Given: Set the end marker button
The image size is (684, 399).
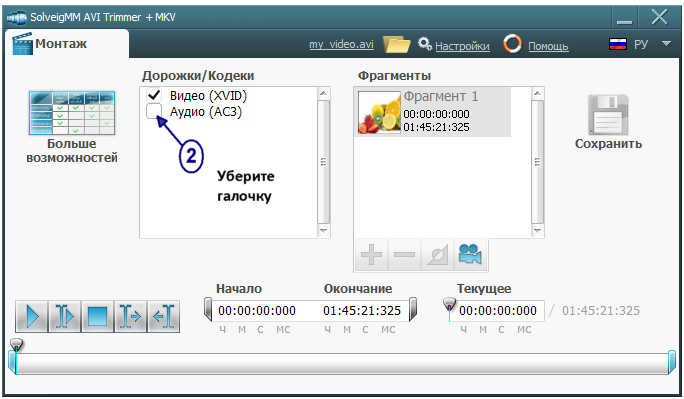Looking at the screenshot, I should click(164, 317).
